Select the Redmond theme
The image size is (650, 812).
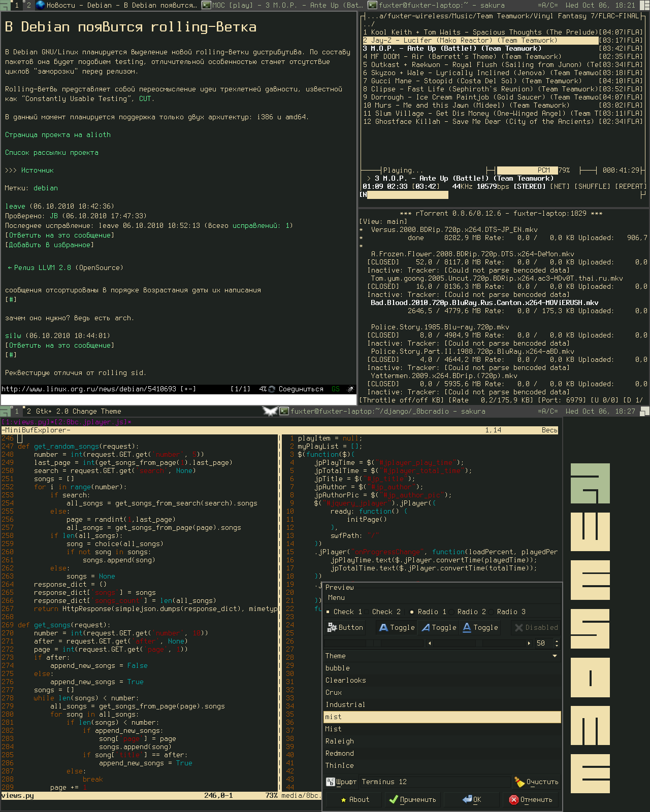click(x=442, y=753)
